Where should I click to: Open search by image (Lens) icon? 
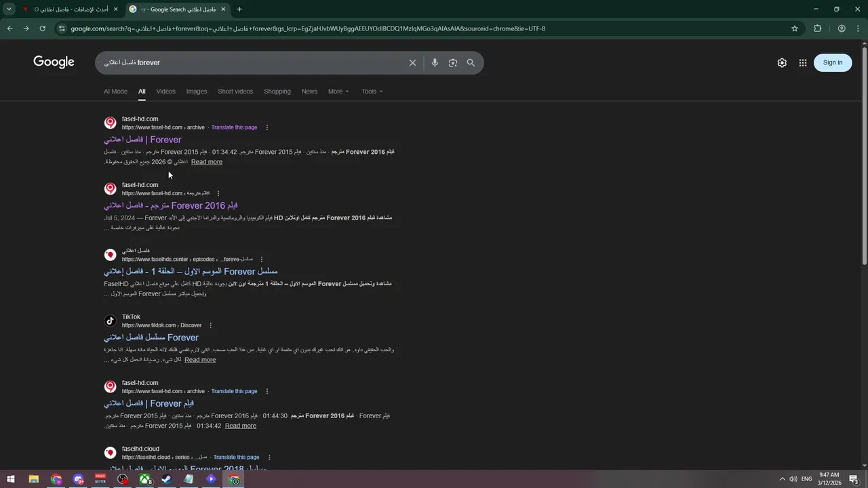point(453,62)
